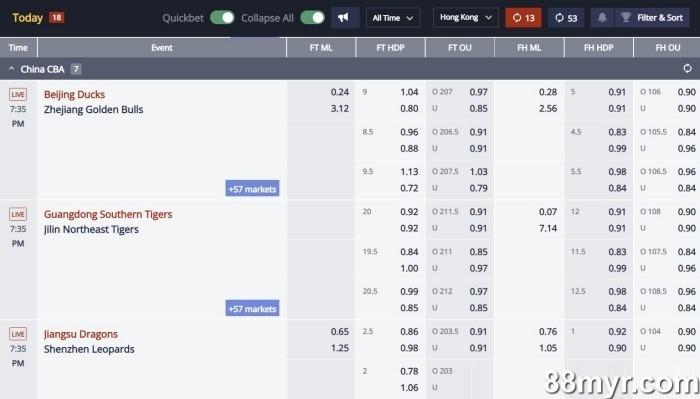Open +57 markets for Guangdong Southern Tigers match

click(x=252, y=308)
